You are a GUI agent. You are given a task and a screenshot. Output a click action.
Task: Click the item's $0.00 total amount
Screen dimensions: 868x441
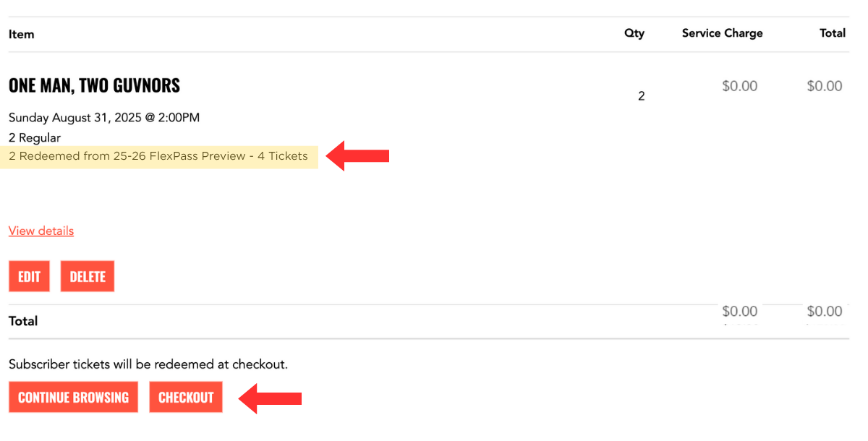coord(825,86)
